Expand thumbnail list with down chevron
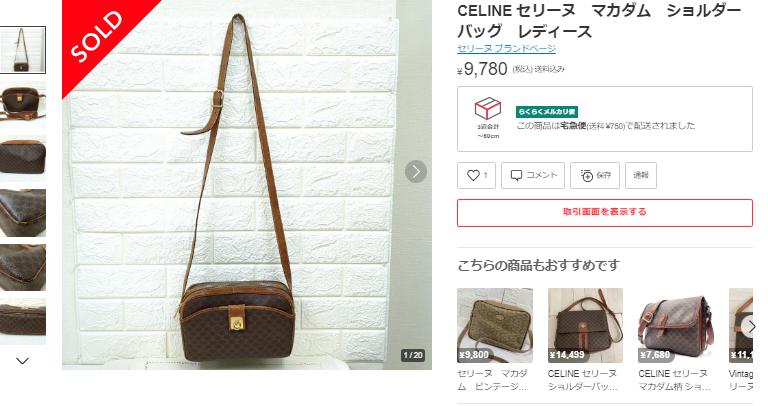This screenshot has height=406, width=768. coord(23,361)
